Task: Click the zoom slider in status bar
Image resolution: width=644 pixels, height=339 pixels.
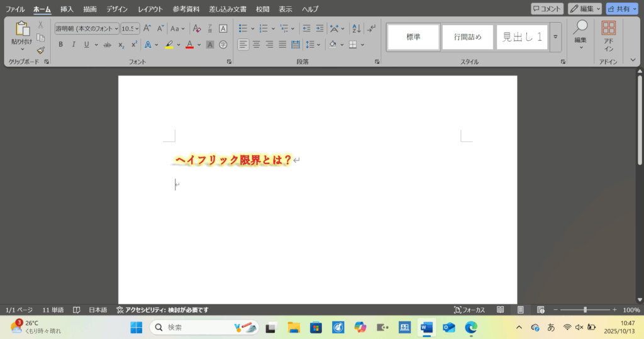Action: click(585, 310)
